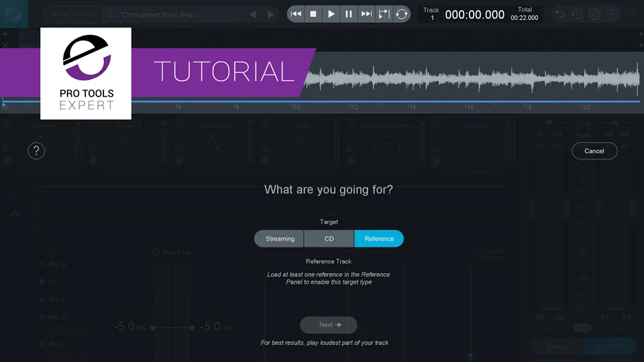Open the circled help icon in the assistant dialog
This screenshot has height=362, width=644.
tap(36, 151)
